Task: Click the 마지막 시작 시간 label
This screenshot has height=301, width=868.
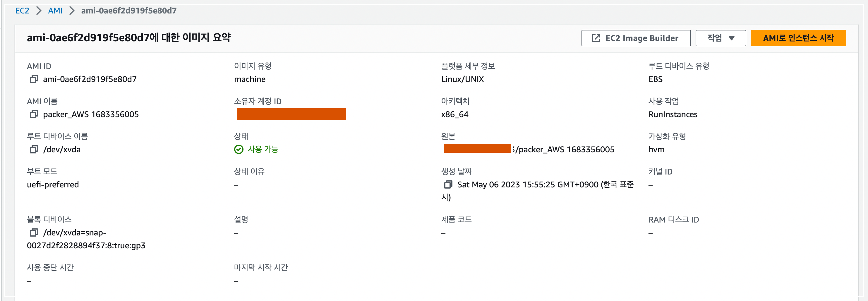Action: (x=261, y=268)
